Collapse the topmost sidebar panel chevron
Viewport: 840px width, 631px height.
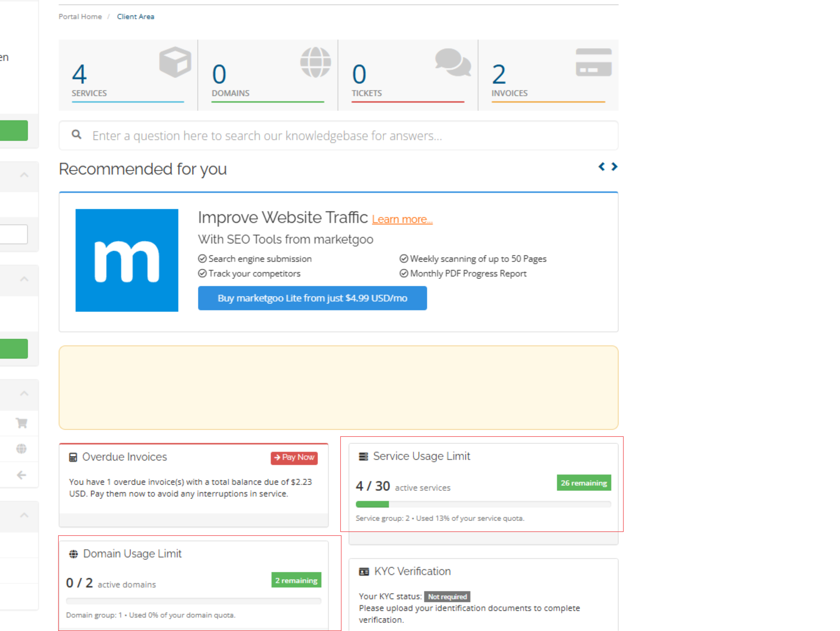click(x=24, y=175)
